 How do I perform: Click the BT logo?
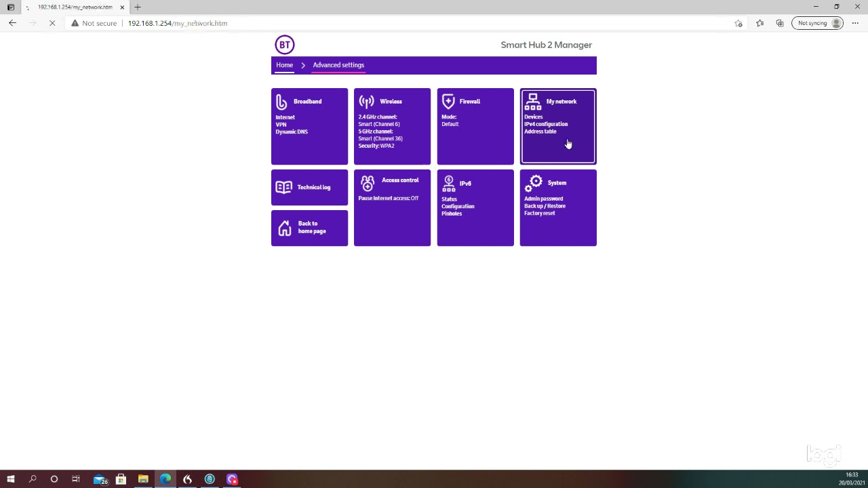(284, 45)
